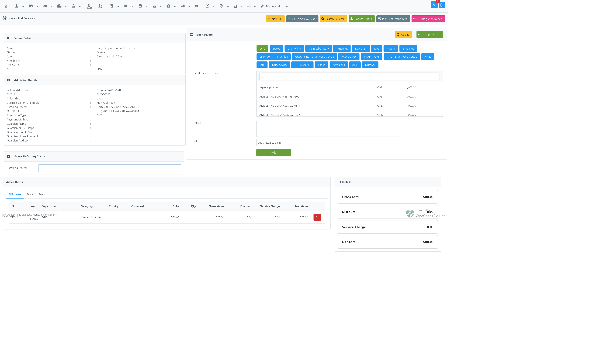Expand dropdown arrow beside buildings icon
Screen dimensions: 593x364
[x=66, y=6]
